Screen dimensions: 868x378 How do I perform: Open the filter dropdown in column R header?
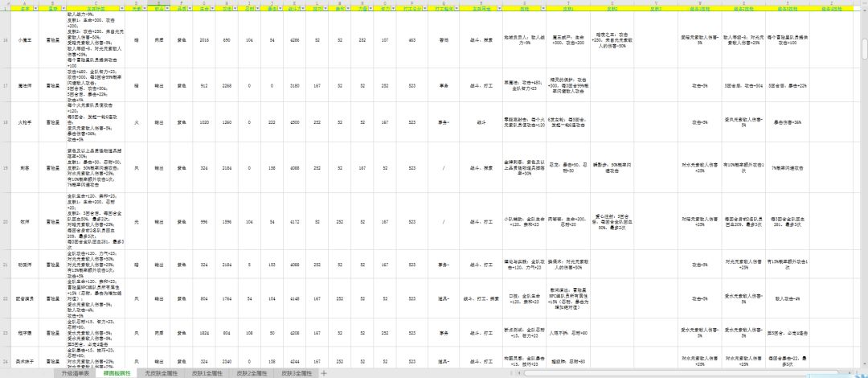(498, 10)
